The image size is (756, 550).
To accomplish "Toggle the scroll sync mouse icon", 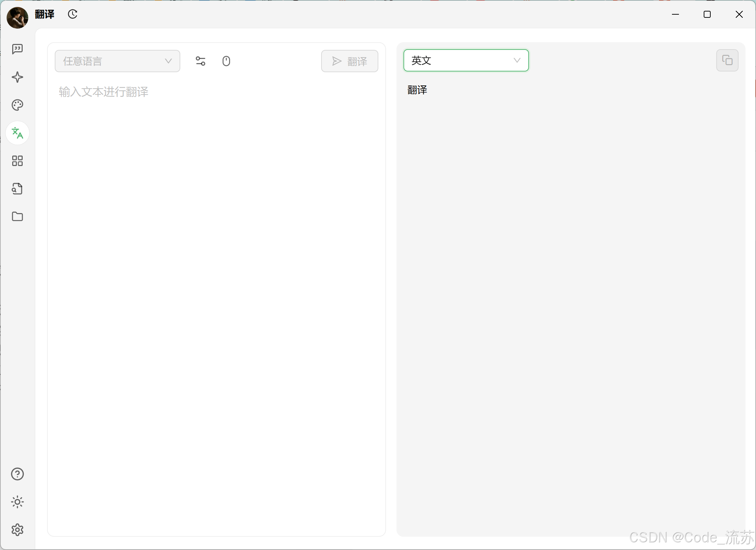I will tap(226, 61).
